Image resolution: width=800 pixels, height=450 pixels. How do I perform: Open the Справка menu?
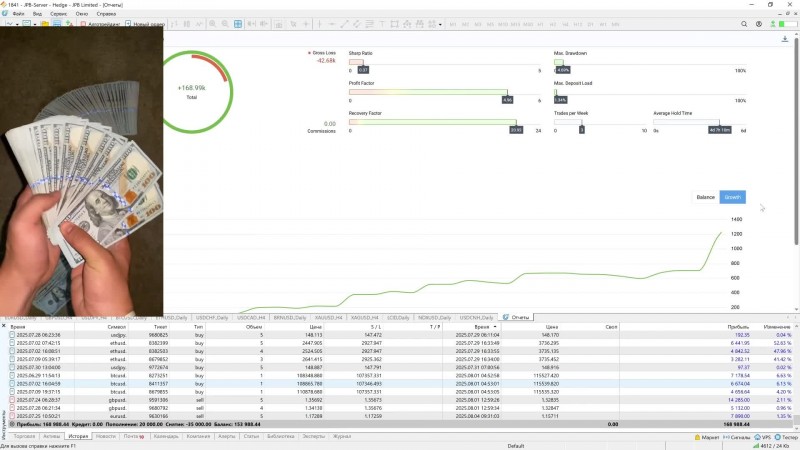pos(106,14)
